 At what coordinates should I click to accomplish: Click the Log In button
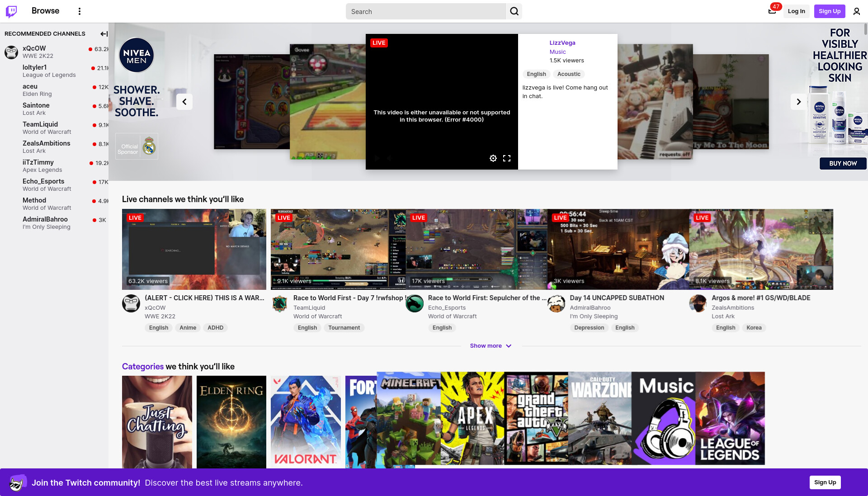[x=796, y=11]
